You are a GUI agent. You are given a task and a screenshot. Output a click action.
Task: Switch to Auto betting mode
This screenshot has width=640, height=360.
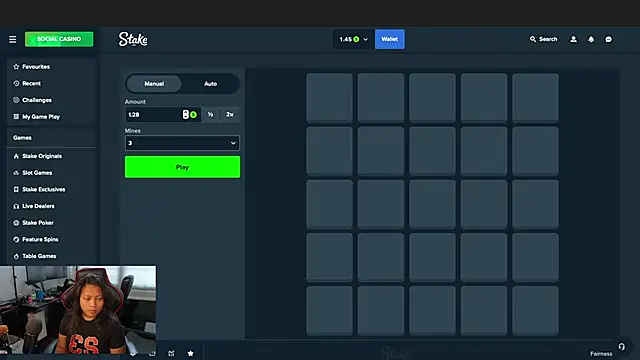[211, 84]
